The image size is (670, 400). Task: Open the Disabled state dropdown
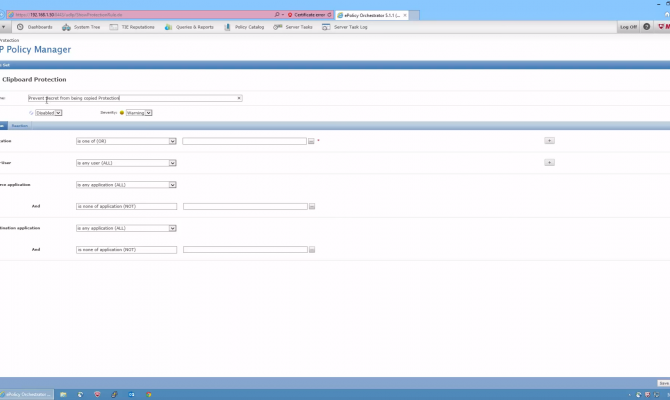tap(48, 113)
